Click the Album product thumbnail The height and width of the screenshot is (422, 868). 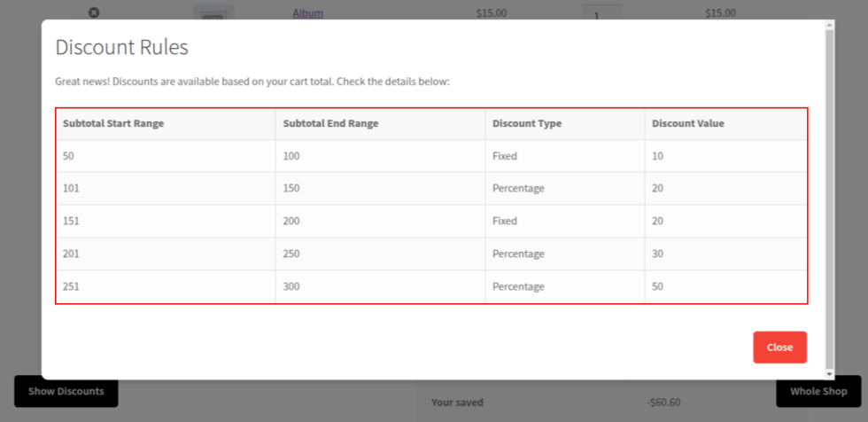pos(213,12)
